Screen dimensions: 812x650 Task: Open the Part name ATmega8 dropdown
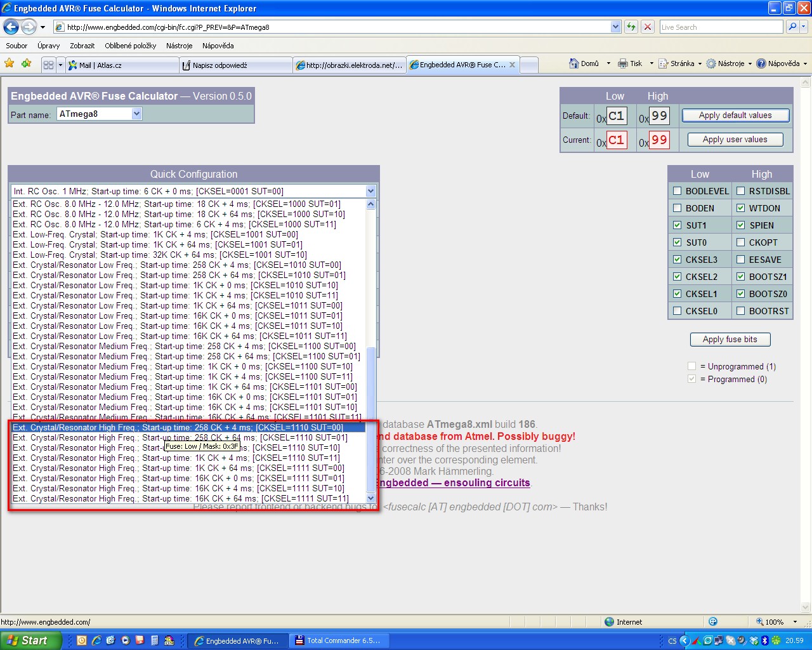tap(100, 114)
